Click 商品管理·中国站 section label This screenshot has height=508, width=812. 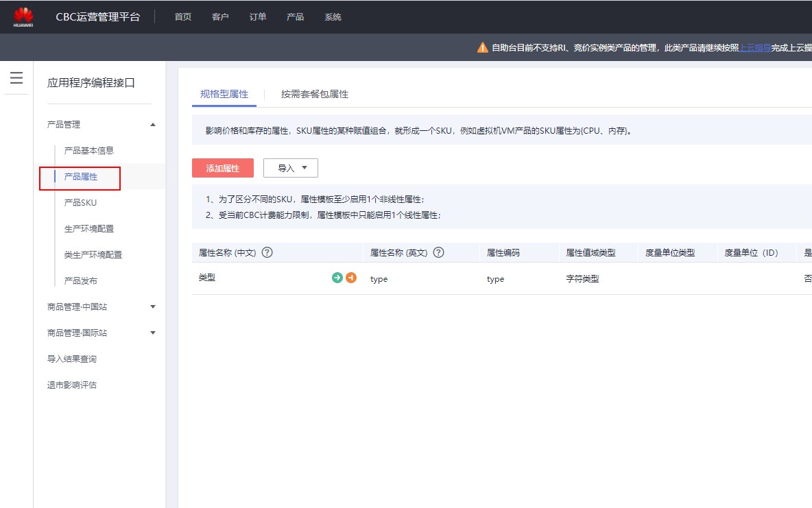pos(77,306)
